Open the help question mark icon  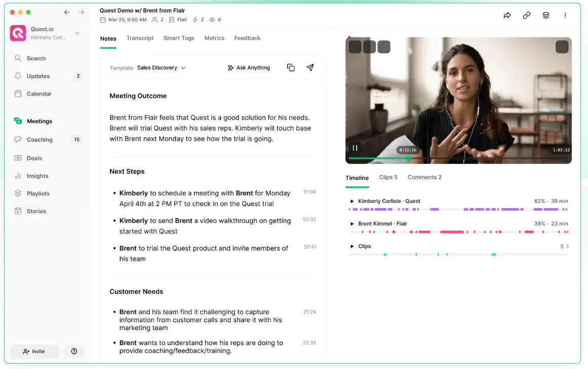(74, 351)
